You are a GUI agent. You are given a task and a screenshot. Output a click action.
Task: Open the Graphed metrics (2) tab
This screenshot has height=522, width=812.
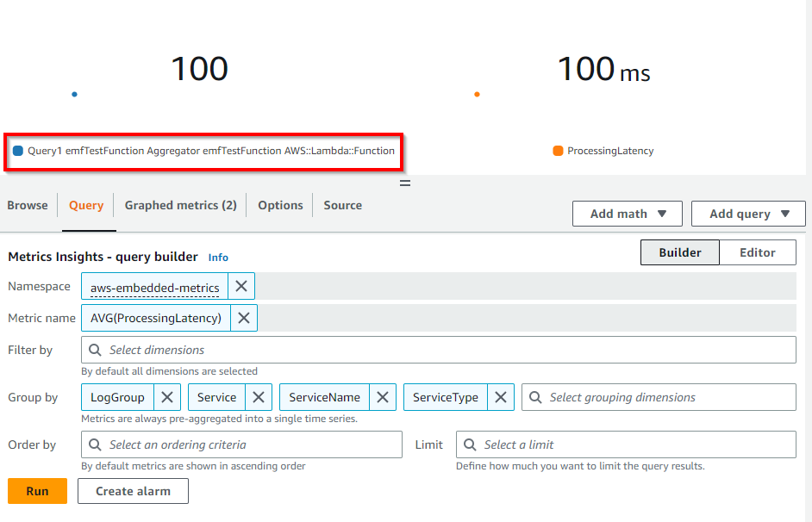click(x=181, y=205)
